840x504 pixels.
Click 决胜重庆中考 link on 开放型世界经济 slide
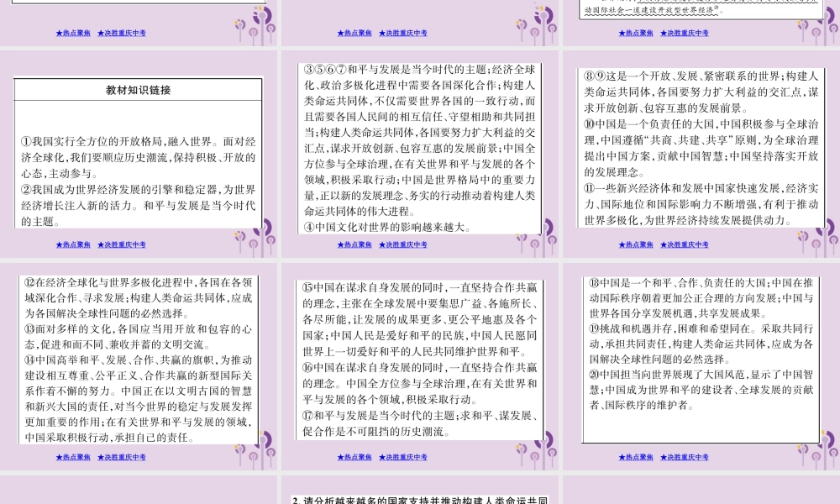coord(684,34)
